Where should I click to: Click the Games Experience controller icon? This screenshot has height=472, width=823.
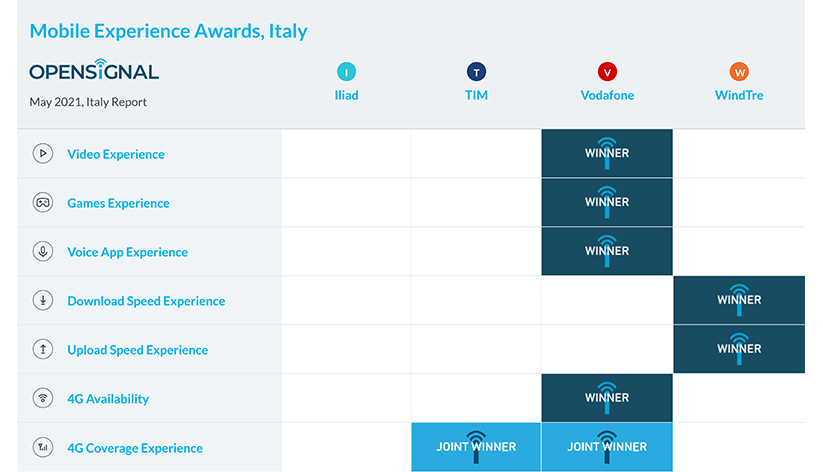[x=43, y=203]
